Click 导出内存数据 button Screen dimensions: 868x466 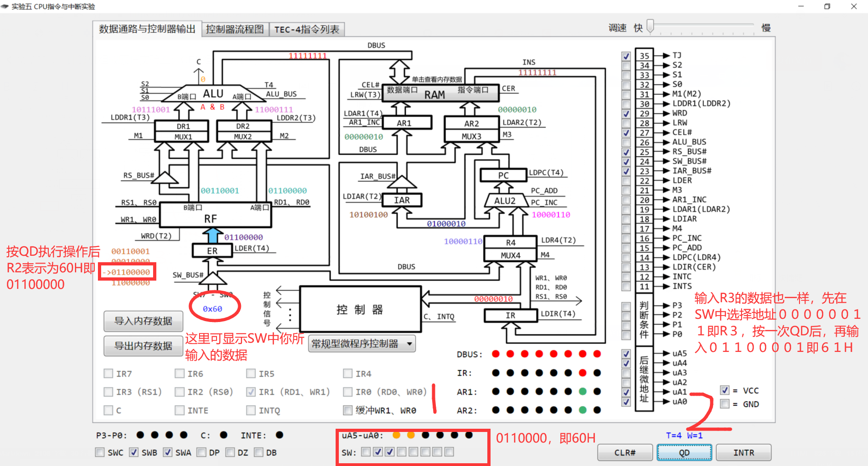point(143,346)
